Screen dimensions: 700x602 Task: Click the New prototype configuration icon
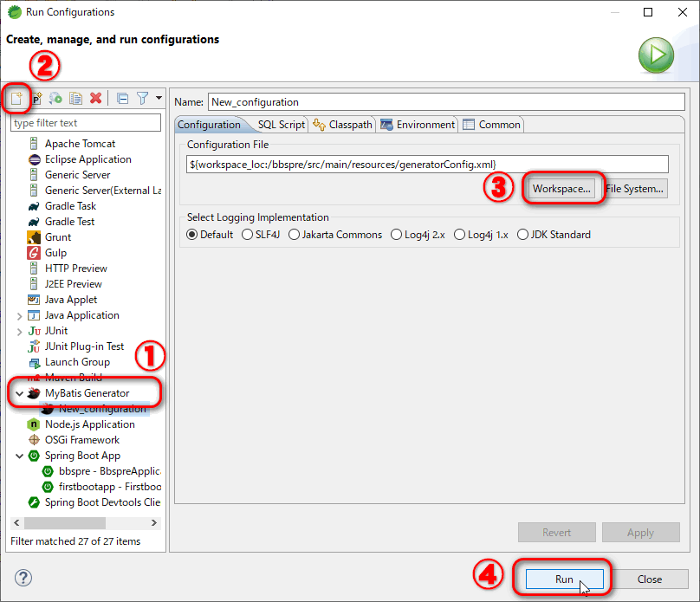tap(36, 99)
